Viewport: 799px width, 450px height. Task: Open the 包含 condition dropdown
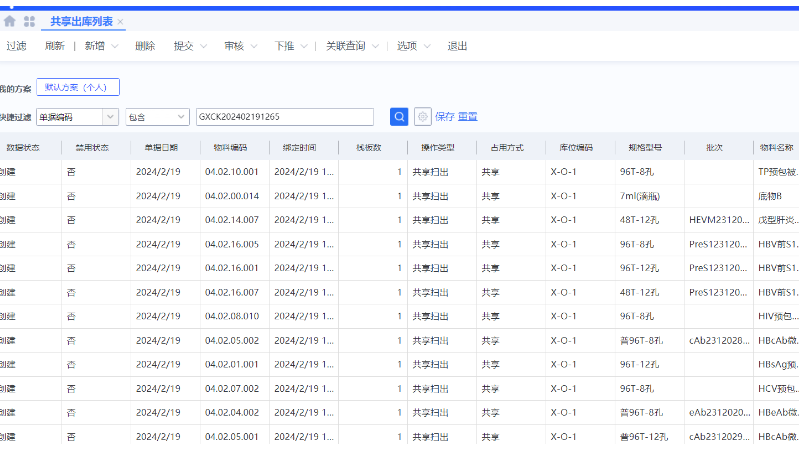[x=157, y=117]
